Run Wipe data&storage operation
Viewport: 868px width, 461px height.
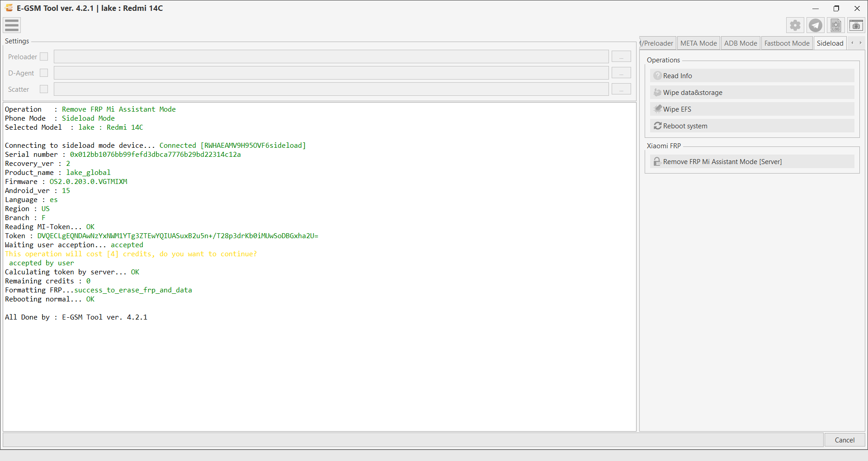coord(752,93)
